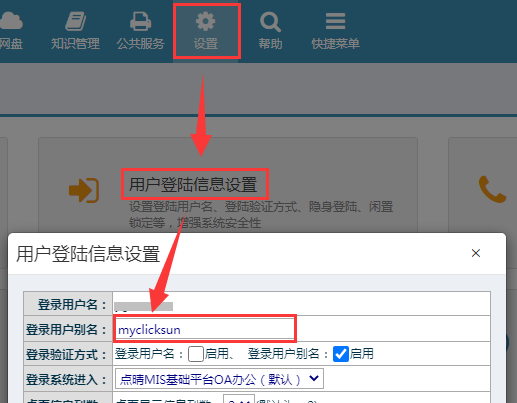Open 用户登陆信息设置 card title

[193, 185]
